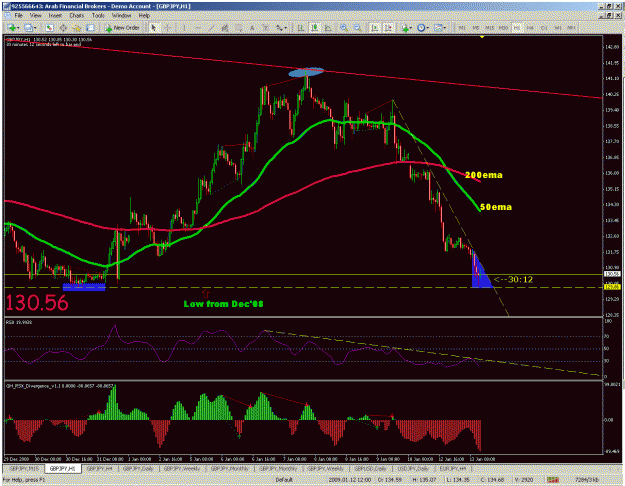Viewport: 625px width, 486px height.
Task: Select the '50ema' chart label
Action: 495,207
